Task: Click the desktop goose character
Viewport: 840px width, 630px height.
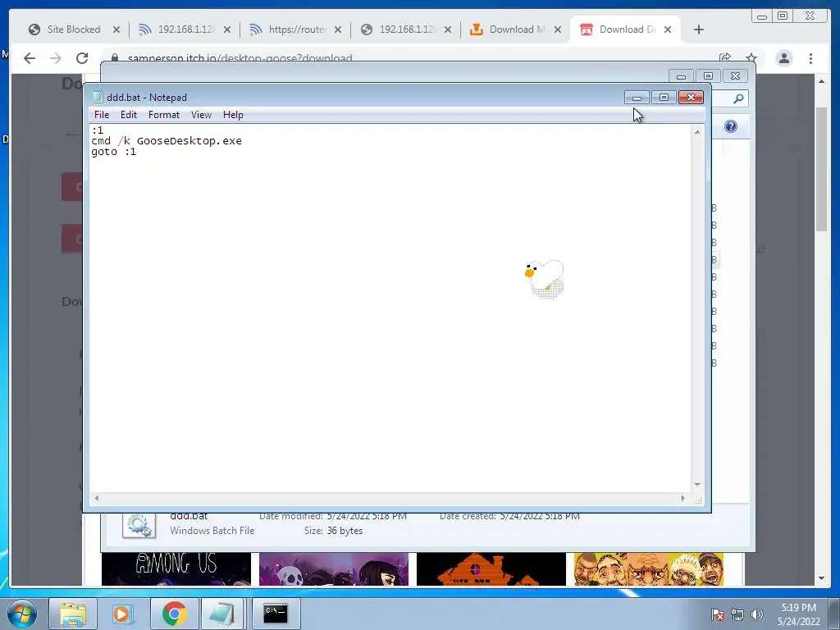Action: click(545, 278)
